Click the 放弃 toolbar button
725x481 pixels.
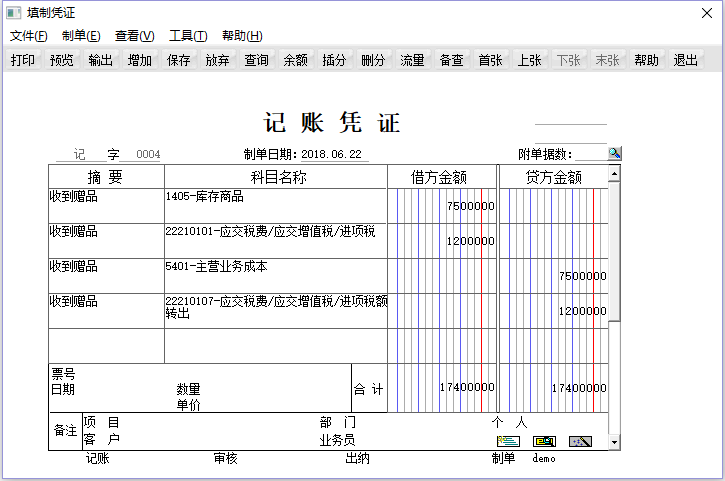[x=217, y=60]
